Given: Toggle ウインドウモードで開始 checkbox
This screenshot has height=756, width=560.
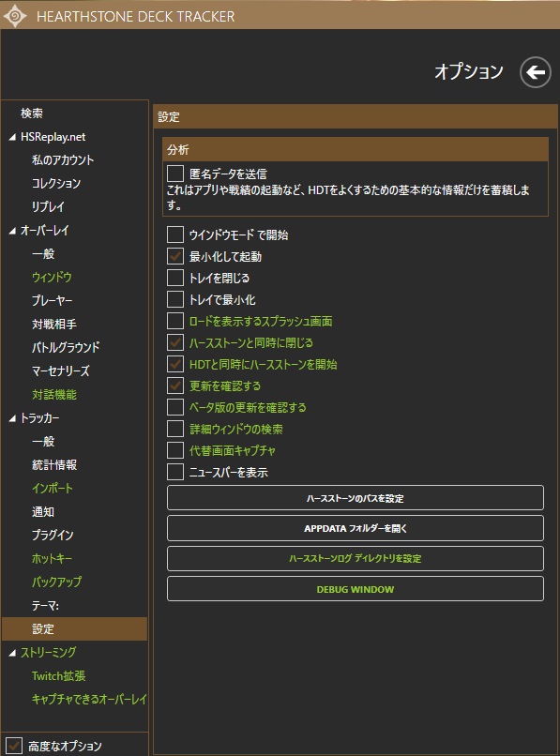Looking at the screenshot, I should 175,234.
